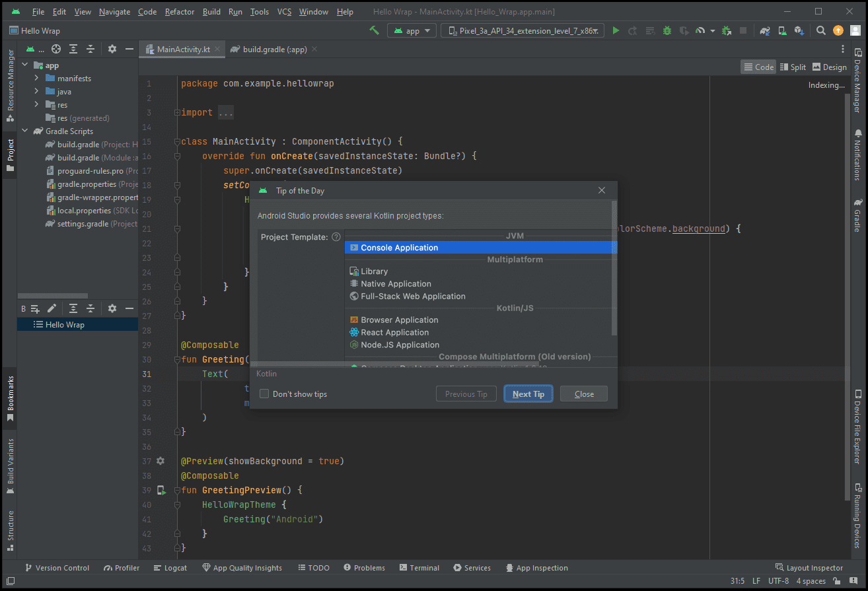
Task: Click the pencil edit icon in Bookmarks panel
Action: click(x=52, y=308)
